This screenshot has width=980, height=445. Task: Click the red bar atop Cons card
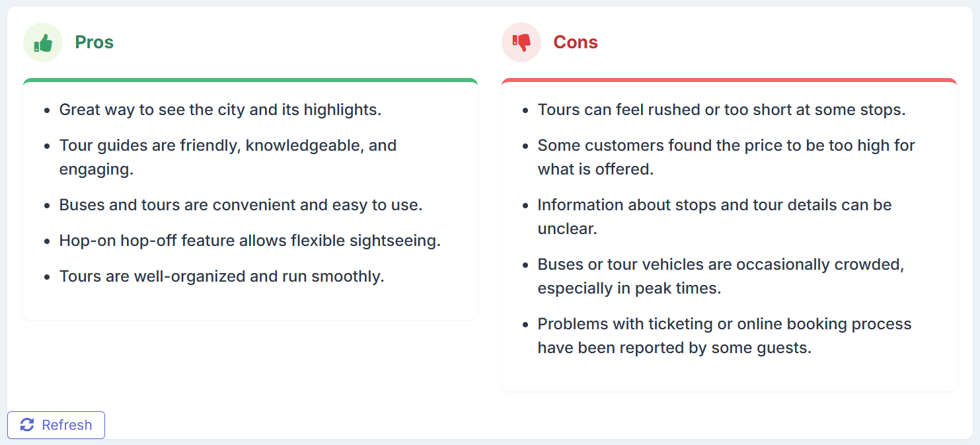pos(729,81)
